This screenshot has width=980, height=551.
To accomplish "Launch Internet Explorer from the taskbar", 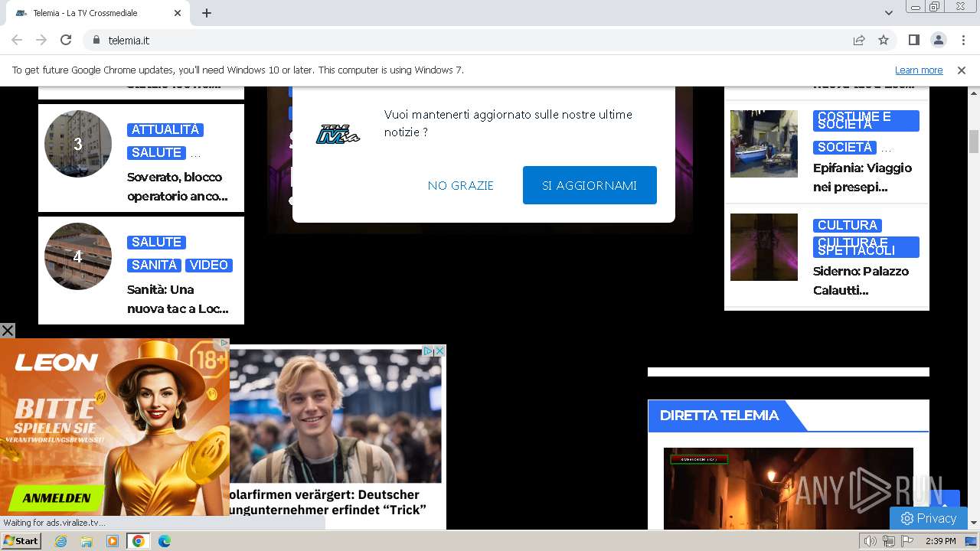I will (x=61, y=541).
